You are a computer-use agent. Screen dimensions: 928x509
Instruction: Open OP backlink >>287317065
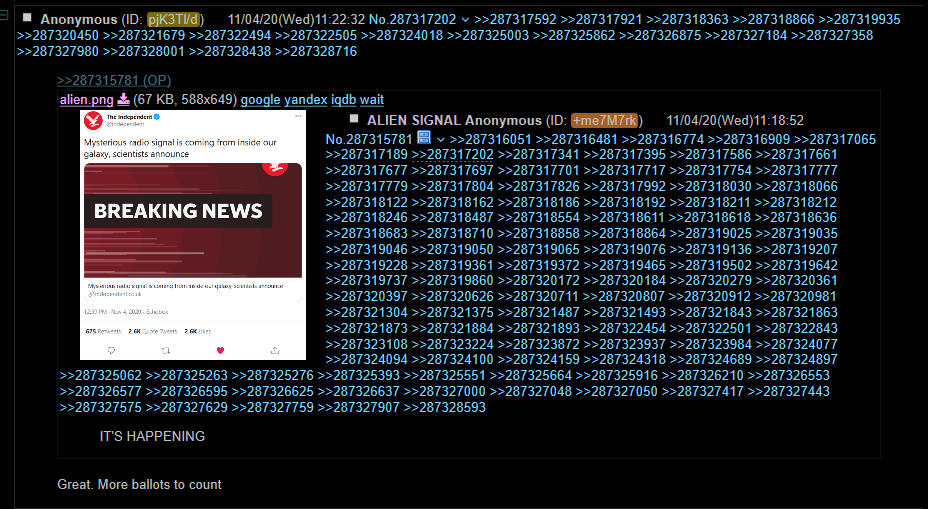pyautogui.click(x=834, y=140)
